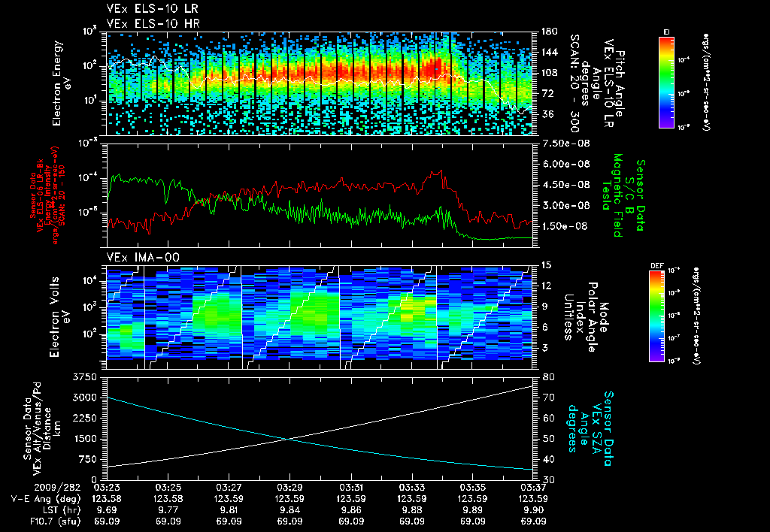The width and height of the screenshot is (770, 532).
Task: Click the LST value "9.84"
Action: 290,510
